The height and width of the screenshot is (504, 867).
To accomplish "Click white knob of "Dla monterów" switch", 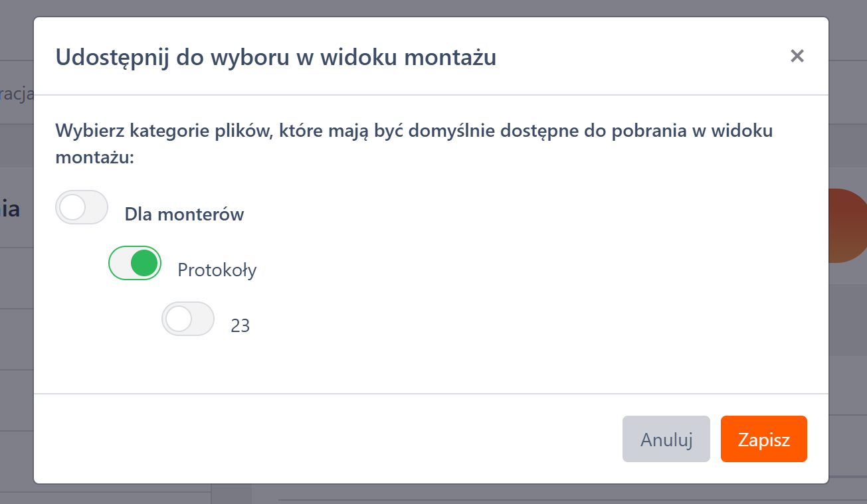I will coord(72,207).
